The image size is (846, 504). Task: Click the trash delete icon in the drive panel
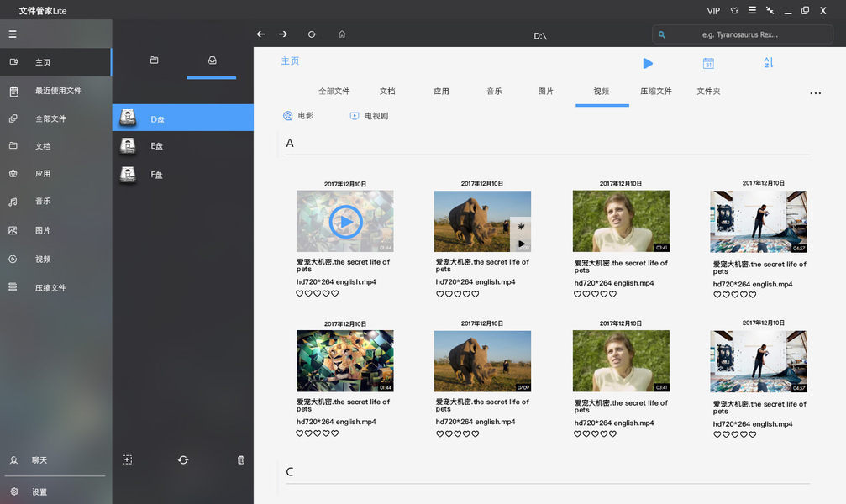(x=241, y=459)
